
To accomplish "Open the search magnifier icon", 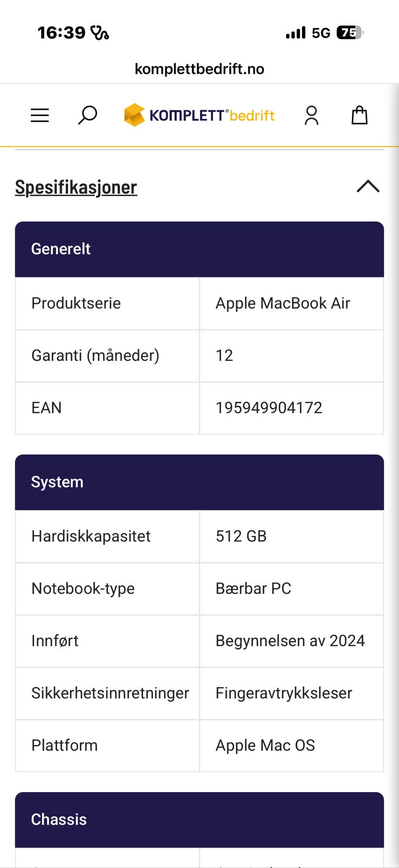I will click(87, 115).
